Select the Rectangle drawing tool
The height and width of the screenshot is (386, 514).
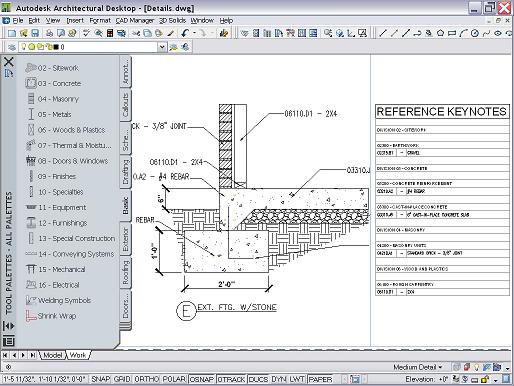pyautogui.click(x=452, y=33)
